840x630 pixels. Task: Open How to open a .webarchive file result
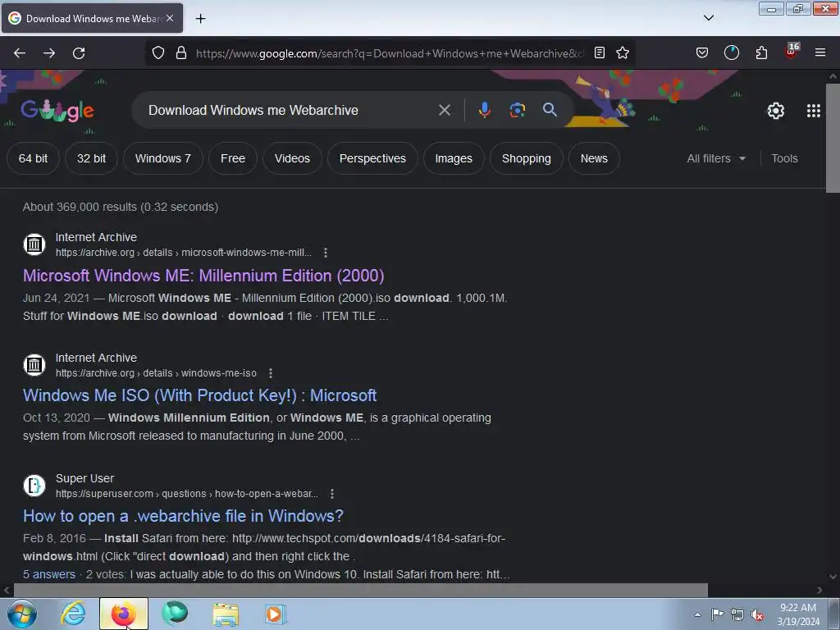coord(183,516)
